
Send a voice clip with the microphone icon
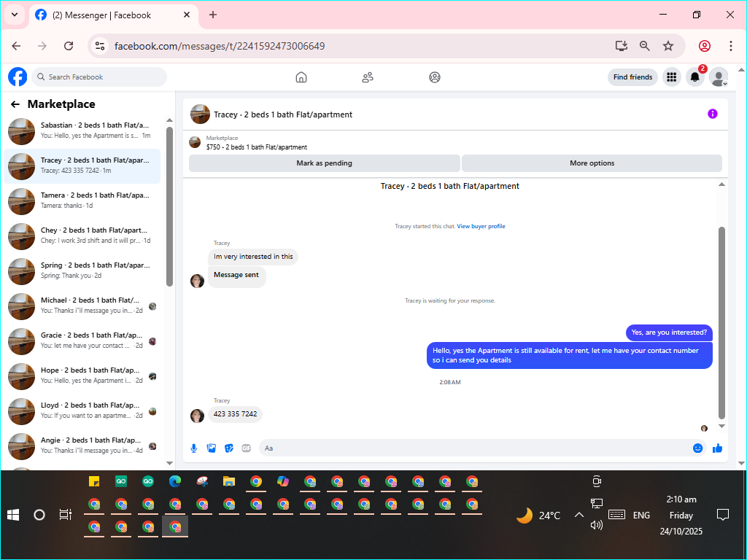[x=194, y=448]
